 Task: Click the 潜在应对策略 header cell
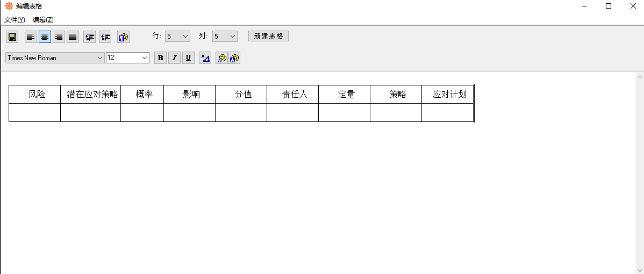(x=91, y=95)
